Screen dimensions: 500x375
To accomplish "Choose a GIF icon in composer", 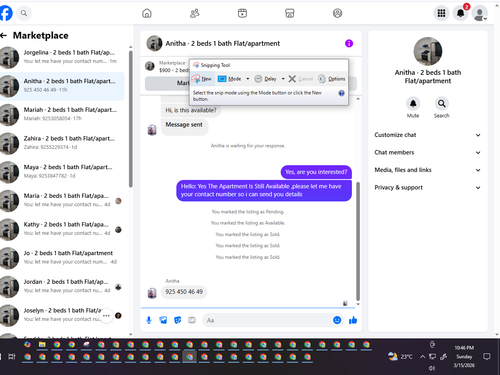I will 192,320.
